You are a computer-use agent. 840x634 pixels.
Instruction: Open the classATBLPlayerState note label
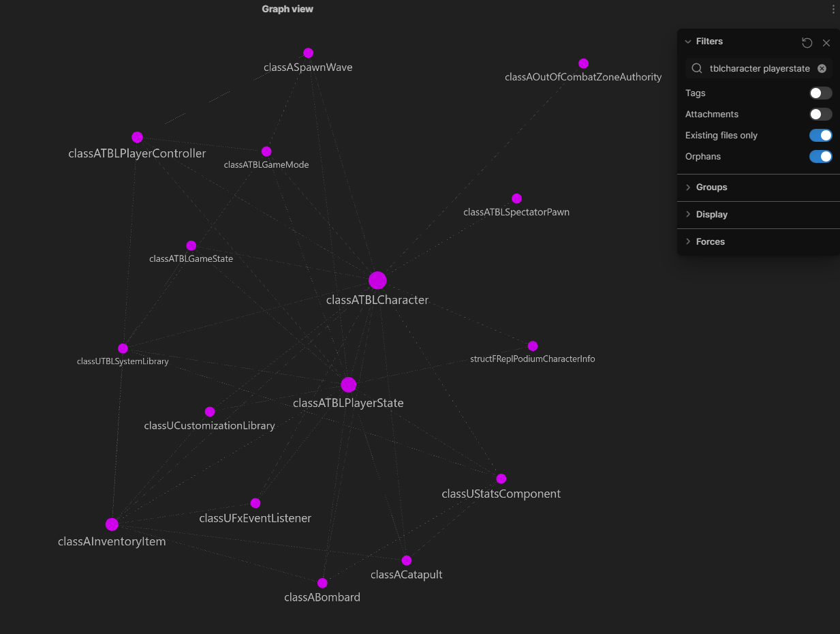click(x=348, y=403)
